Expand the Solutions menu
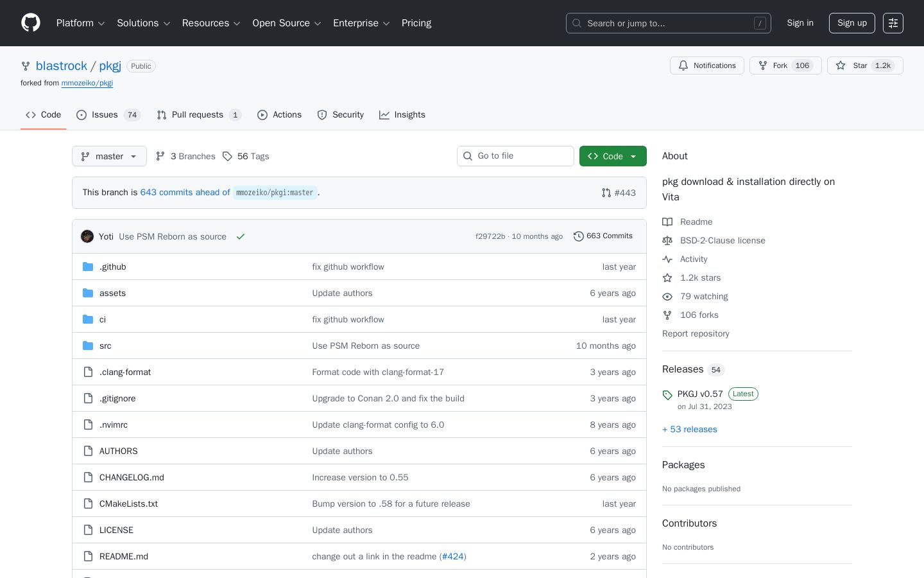 tap(143, 23)
